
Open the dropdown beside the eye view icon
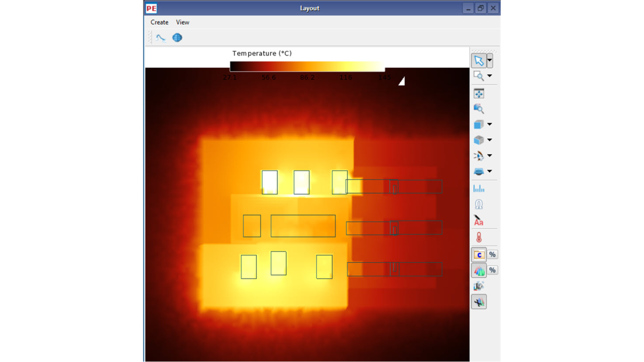click(489, 156)
